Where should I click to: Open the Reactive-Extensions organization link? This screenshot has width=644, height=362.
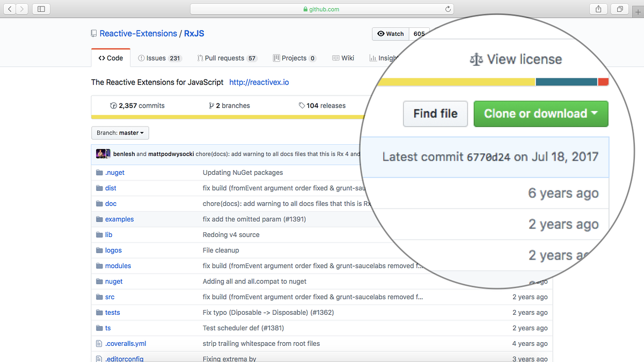click(x=138, y=33)
